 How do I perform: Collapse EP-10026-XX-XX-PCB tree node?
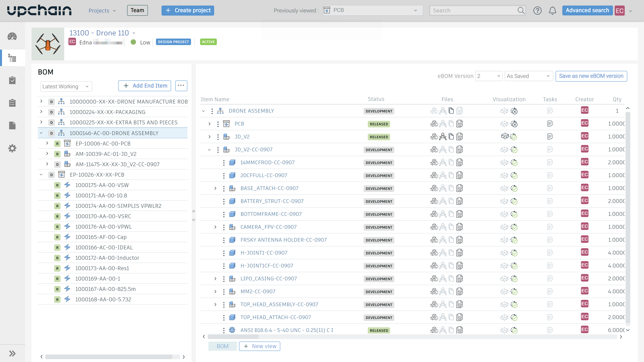(x=41, y=175)
